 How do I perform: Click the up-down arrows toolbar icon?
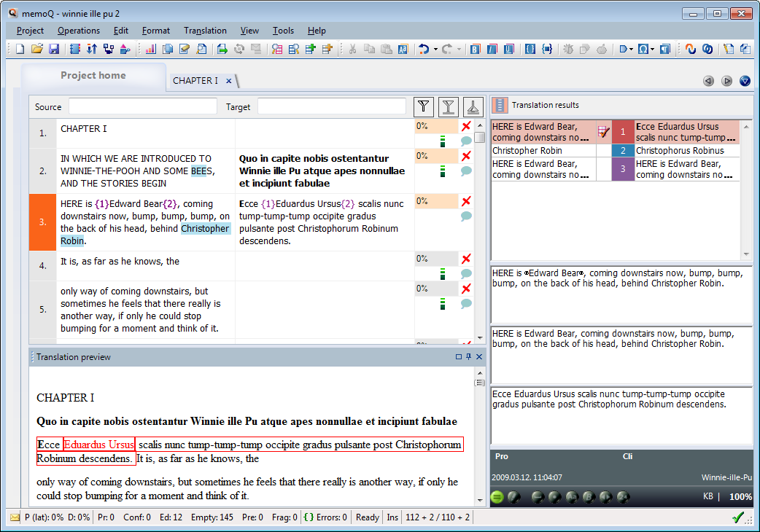(x=92, y=49)
